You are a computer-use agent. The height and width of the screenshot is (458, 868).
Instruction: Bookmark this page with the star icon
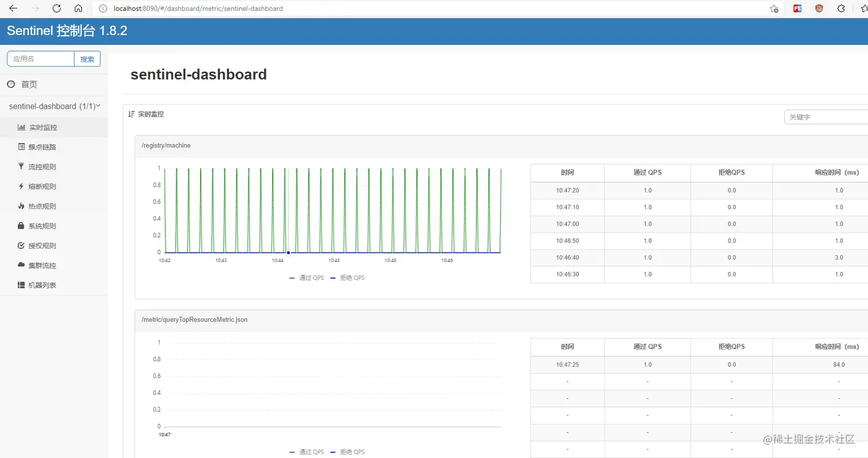[x=774, y=9]
